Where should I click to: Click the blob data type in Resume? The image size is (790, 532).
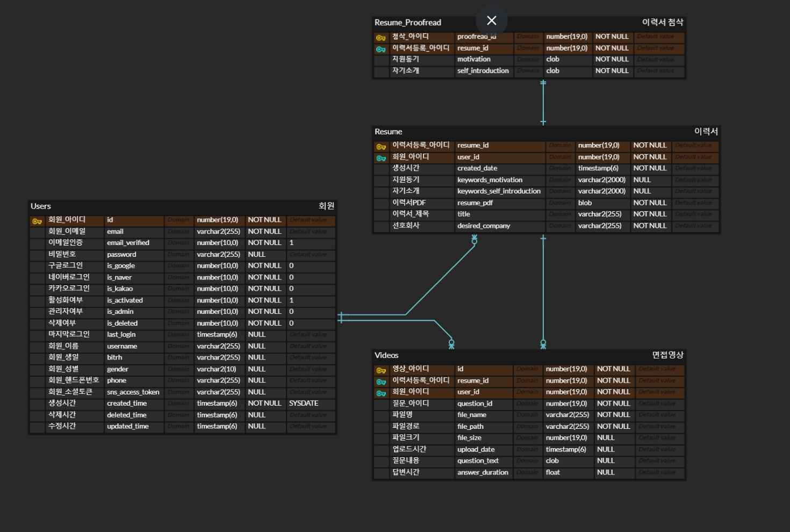click(585, 203)
